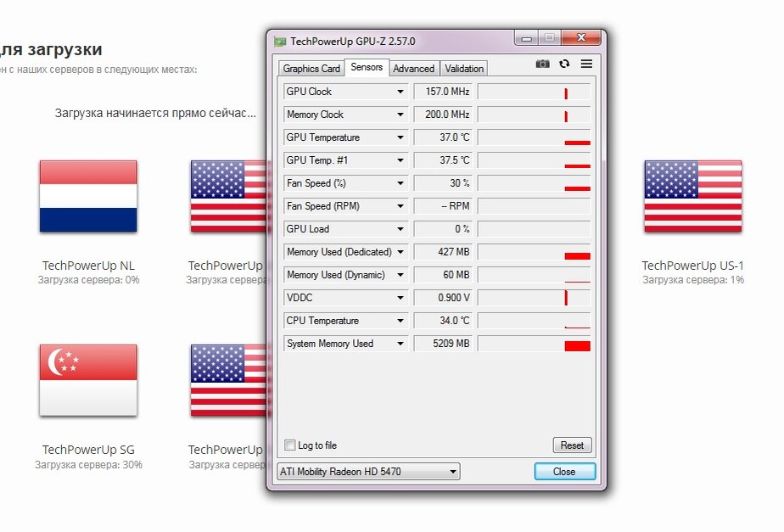
Task: Open the Memory Clock sensor dropdown
Action: [400, 115]
